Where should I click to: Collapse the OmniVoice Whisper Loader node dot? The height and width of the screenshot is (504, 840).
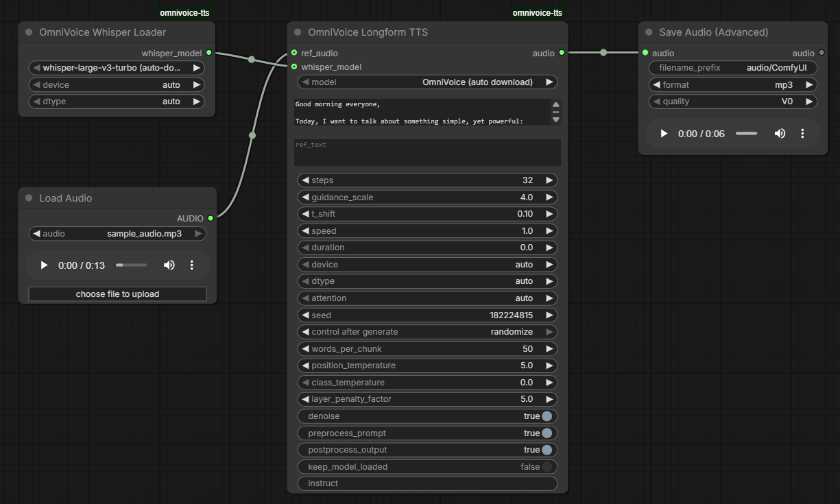(29, 32)
